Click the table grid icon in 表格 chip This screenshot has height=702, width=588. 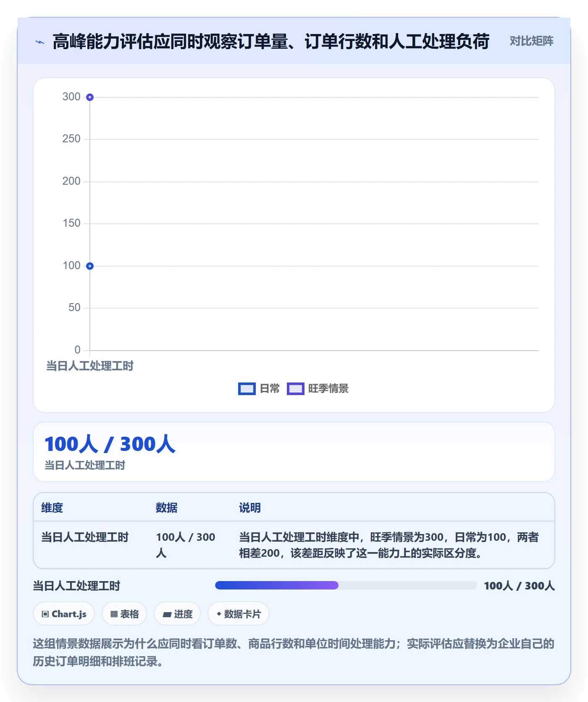[114, 614]
